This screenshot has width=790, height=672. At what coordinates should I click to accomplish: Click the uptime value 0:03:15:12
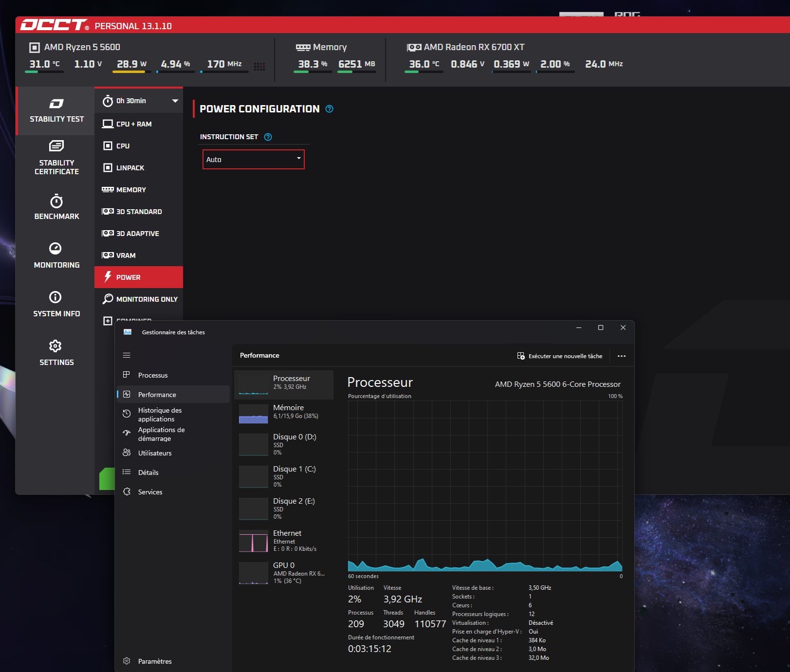point(369,649)
